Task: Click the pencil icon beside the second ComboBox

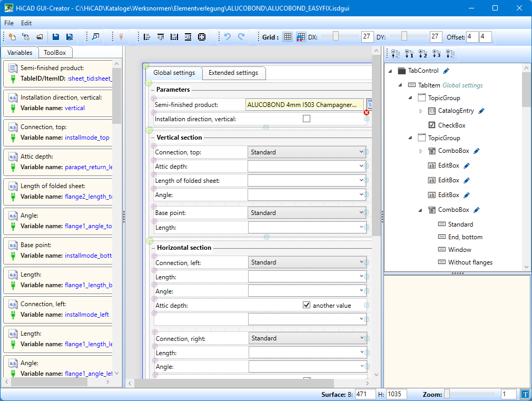Action: [477, 210]
